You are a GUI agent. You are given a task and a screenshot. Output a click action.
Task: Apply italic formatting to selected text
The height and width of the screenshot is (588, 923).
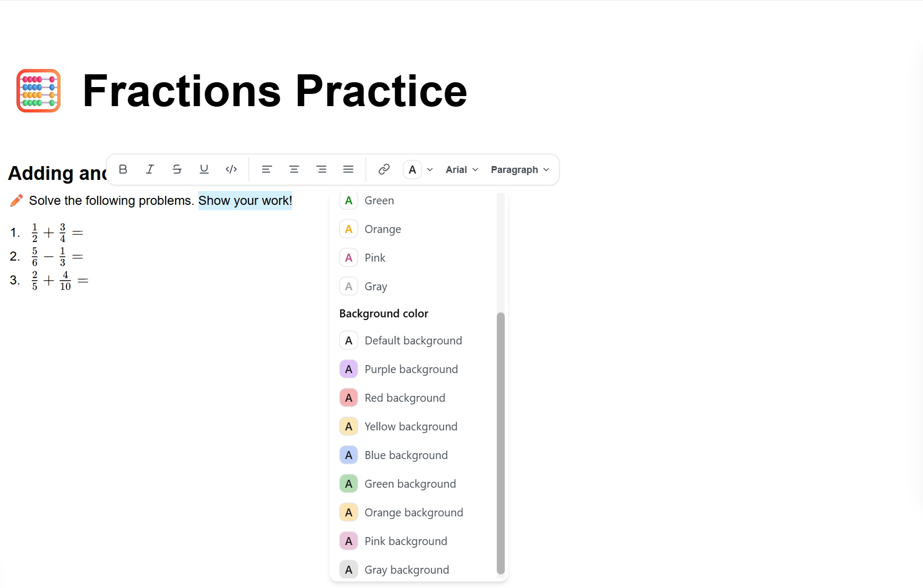pyautogui.click(x=150, y=169)
